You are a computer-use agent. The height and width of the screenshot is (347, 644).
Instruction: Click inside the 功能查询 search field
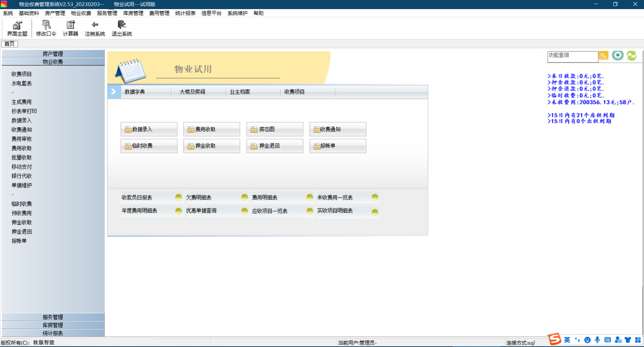572,57
